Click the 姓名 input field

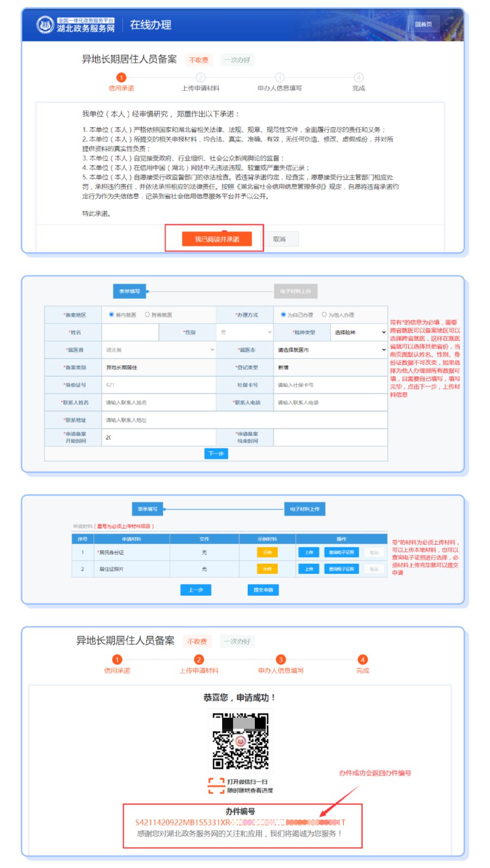pos(130,332)
